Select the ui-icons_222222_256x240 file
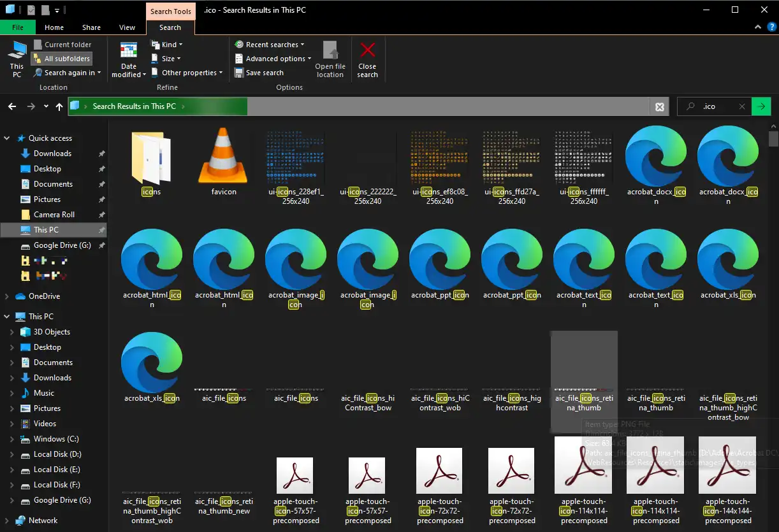This screenshot has height=532, width=779. [x=367, y=167]
